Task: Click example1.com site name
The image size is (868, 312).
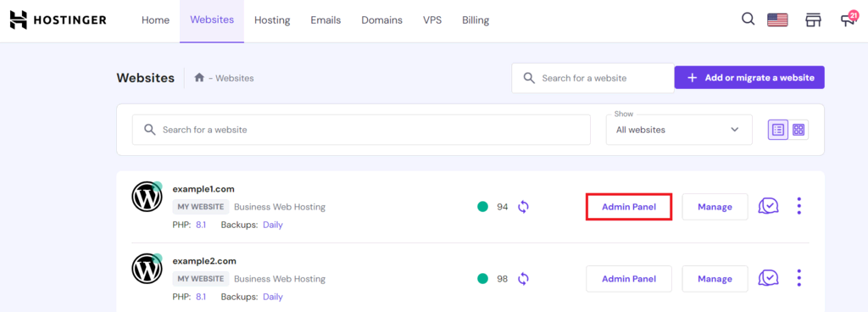Action: [x=203, y=189]
